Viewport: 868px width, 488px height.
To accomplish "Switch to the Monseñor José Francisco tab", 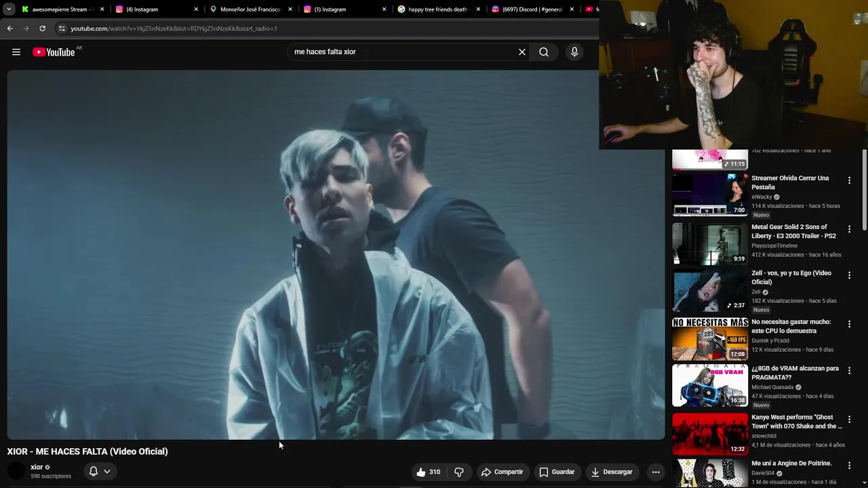I will [250, 9].
